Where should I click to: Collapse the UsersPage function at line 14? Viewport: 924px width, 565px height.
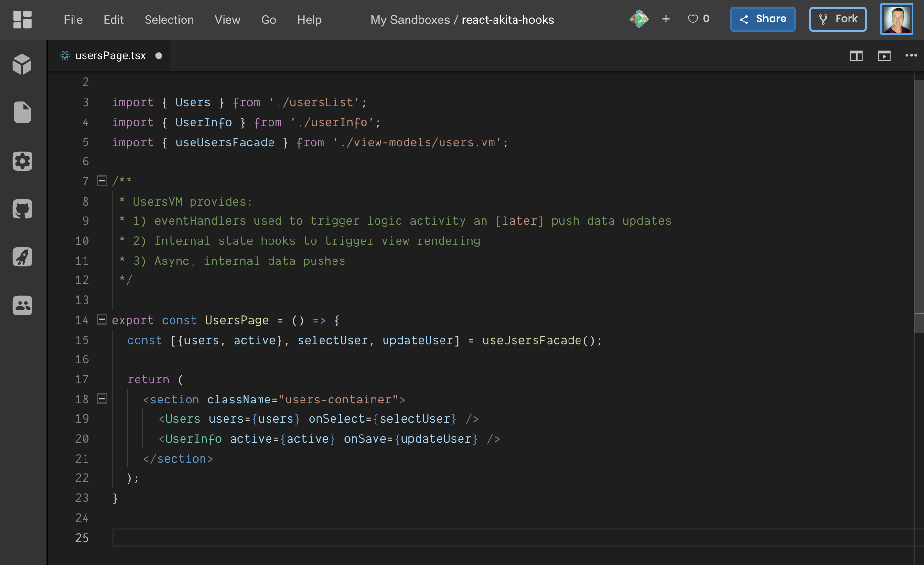click(102, 319)
